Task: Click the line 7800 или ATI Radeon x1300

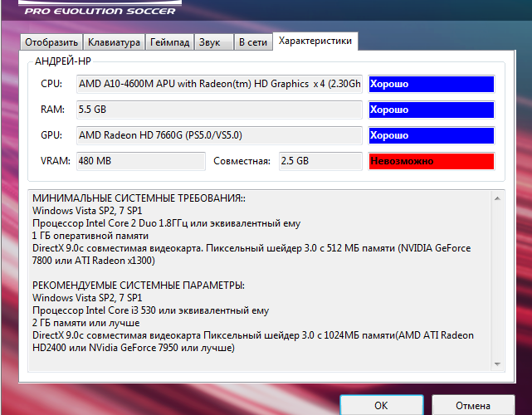Action: click(93, 261)
